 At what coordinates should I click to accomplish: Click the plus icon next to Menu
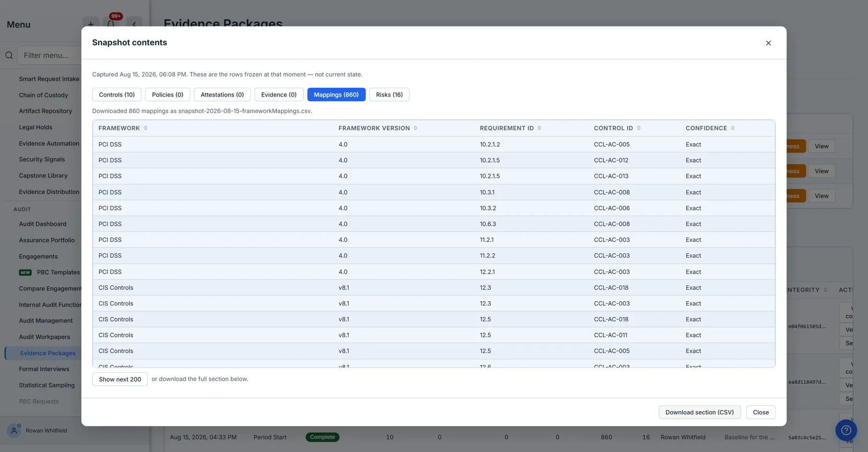(91, 24)
